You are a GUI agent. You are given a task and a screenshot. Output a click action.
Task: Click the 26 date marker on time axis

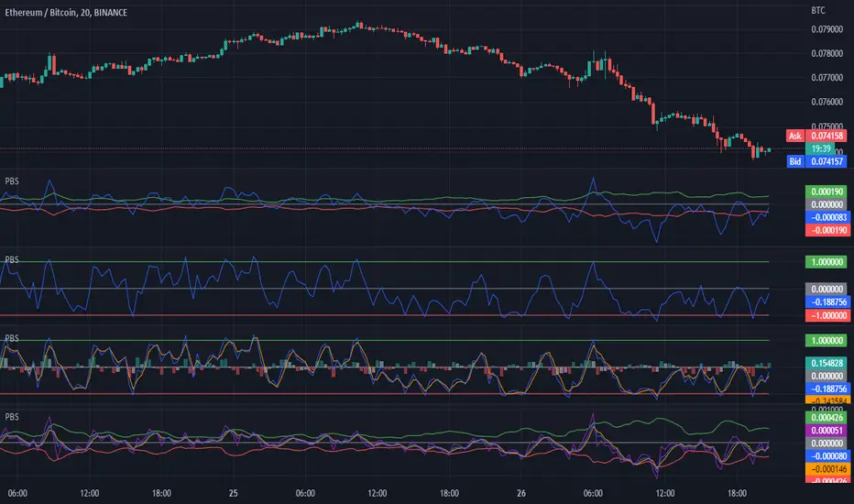521,493
